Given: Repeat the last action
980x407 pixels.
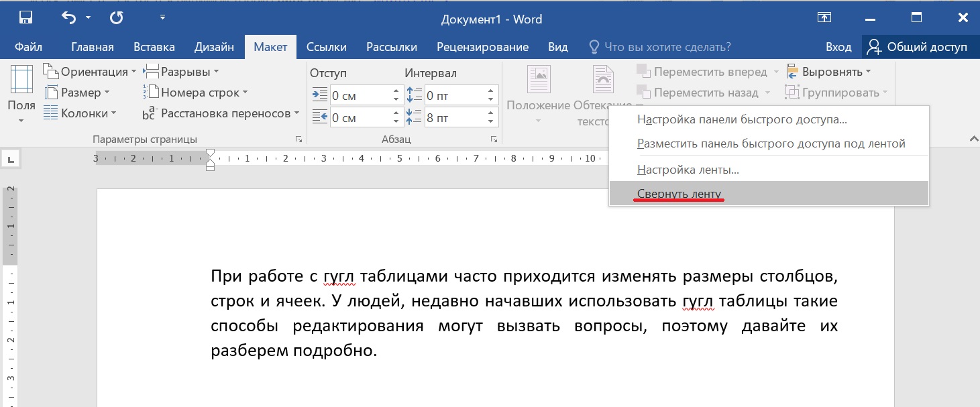Looking at the screenshot, I should (x=116, y=18).
